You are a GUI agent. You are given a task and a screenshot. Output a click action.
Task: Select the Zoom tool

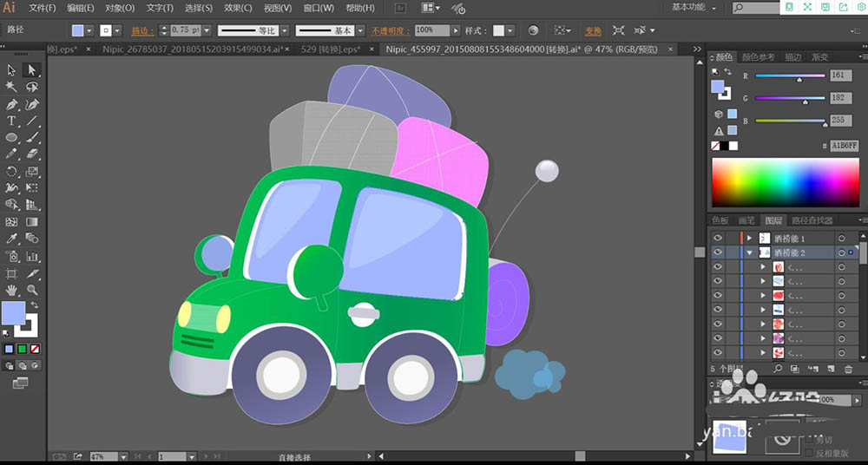click(31, 290)
